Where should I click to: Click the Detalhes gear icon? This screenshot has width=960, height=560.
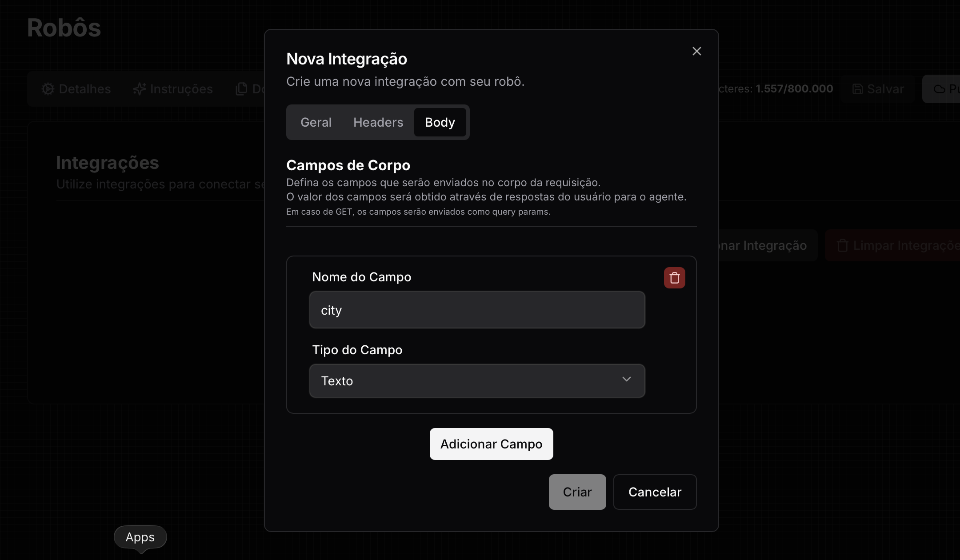click(x=48, y=89)
